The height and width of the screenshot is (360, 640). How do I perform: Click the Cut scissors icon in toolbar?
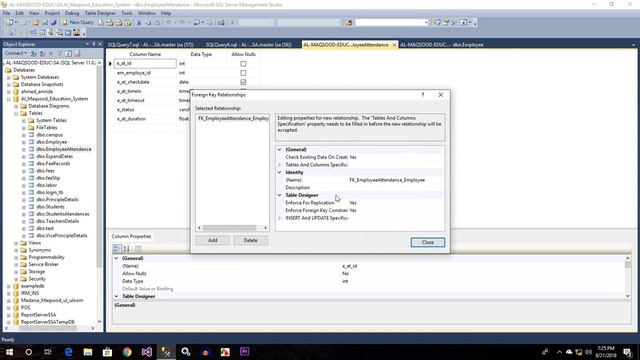(139, 23)
